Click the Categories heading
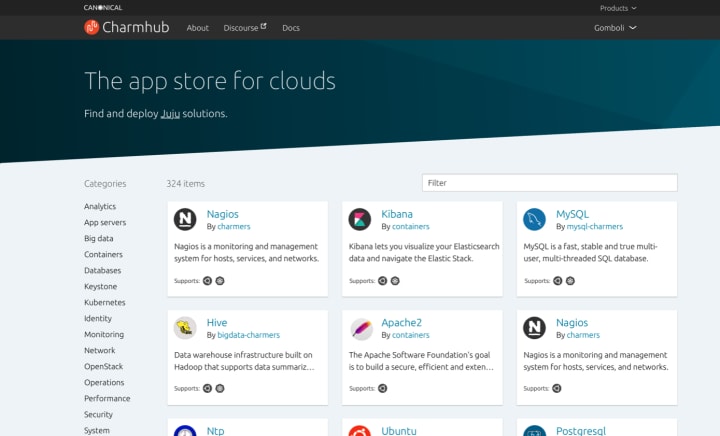The image size is (720, 436). tap(105, 184)
